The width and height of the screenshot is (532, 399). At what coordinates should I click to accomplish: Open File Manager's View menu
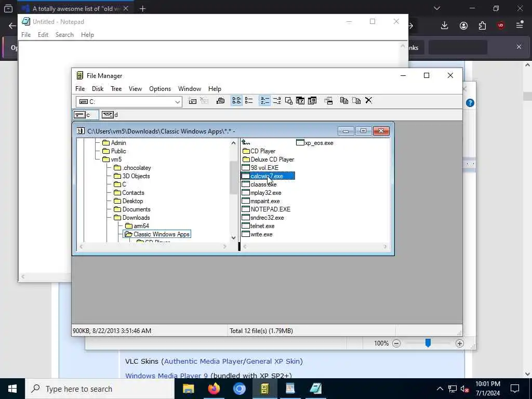(135, 89)
